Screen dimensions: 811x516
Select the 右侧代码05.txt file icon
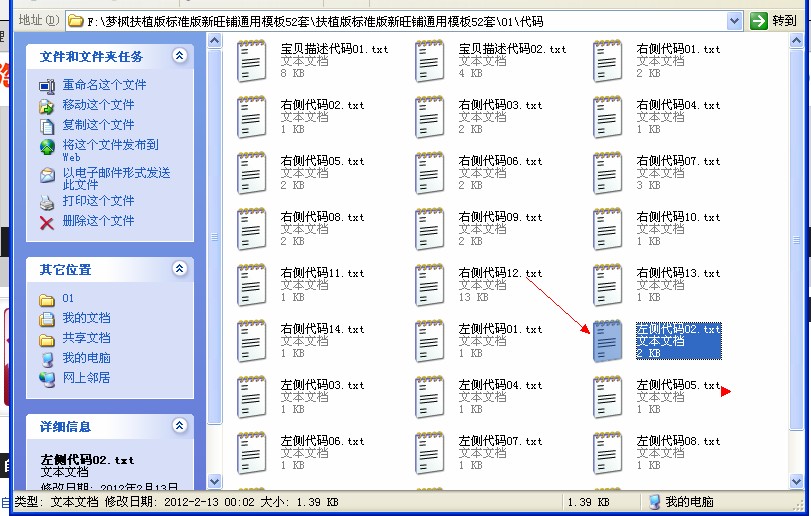(x=252, y=173)
